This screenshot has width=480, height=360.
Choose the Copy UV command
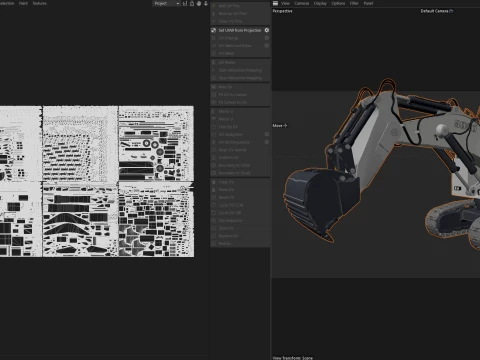[x=240, y=182]
